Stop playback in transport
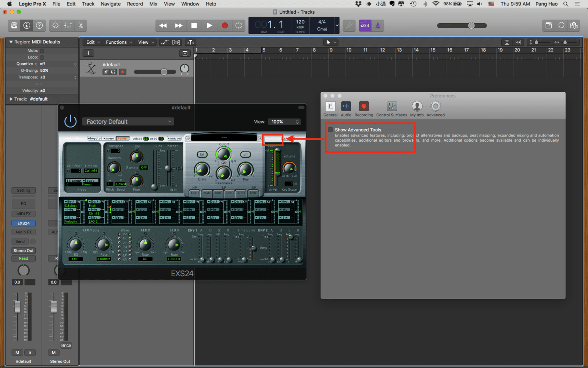Image resolution: width=588 pixels, height=368 pixels. [x=194, y=25]
